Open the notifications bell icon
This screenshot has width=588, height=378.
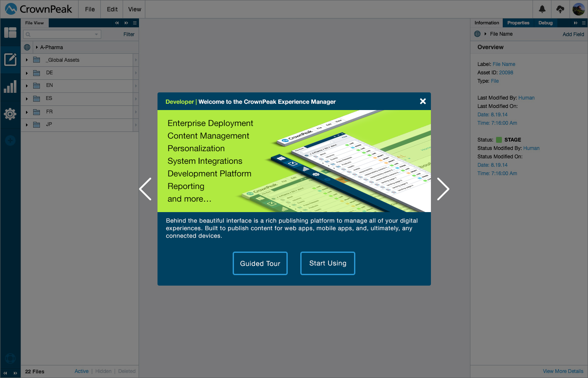coord(542,9)
